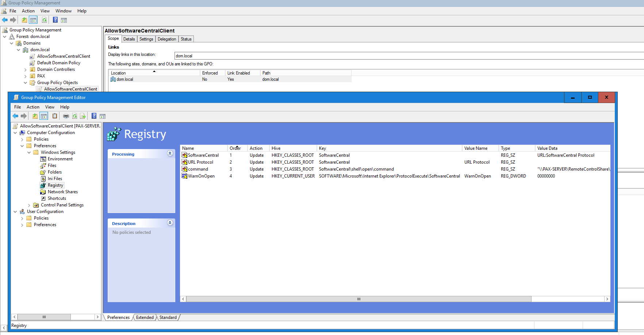Click the Print icon in editor toolbar

tap(66, 116)
